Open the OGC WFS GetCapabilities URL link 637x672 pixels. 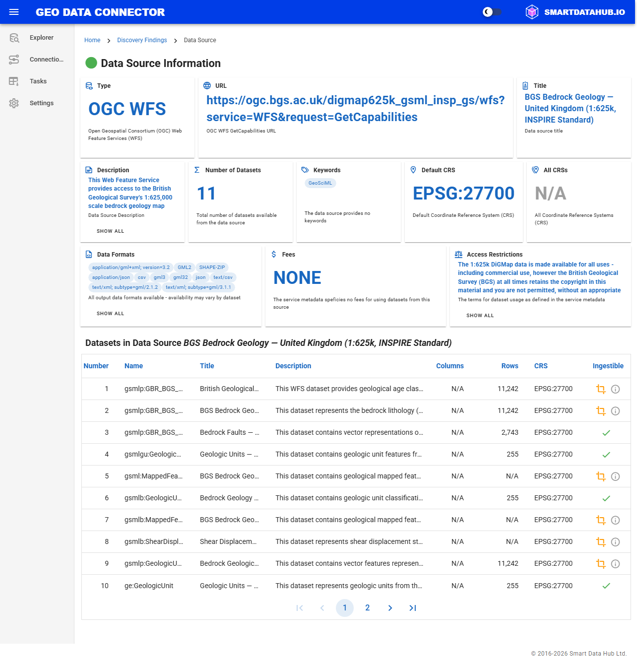click(x=355, y=109)
